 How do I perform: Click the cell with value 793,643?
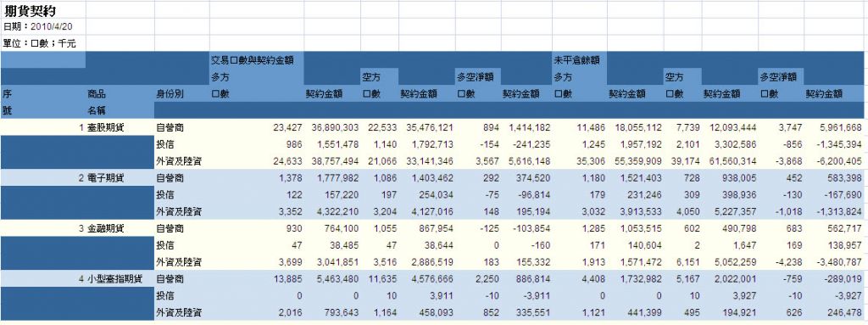[x=342, y=313]
